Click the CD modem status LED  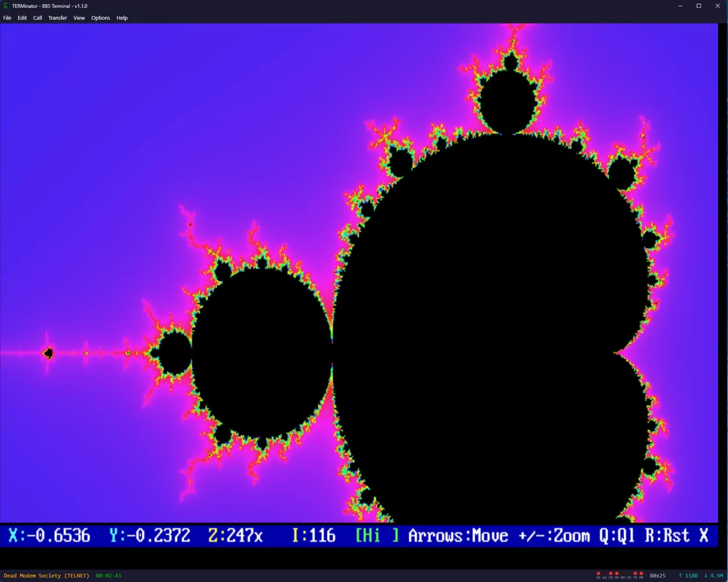pos(611,575)
